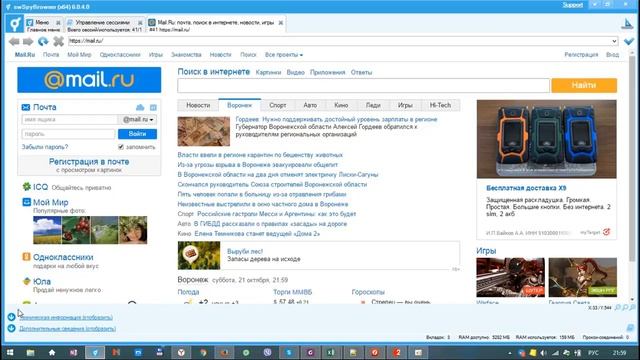Expand Дополнительные сведения arrow icon
Screen dimensions: 640x360
[11, 328]
